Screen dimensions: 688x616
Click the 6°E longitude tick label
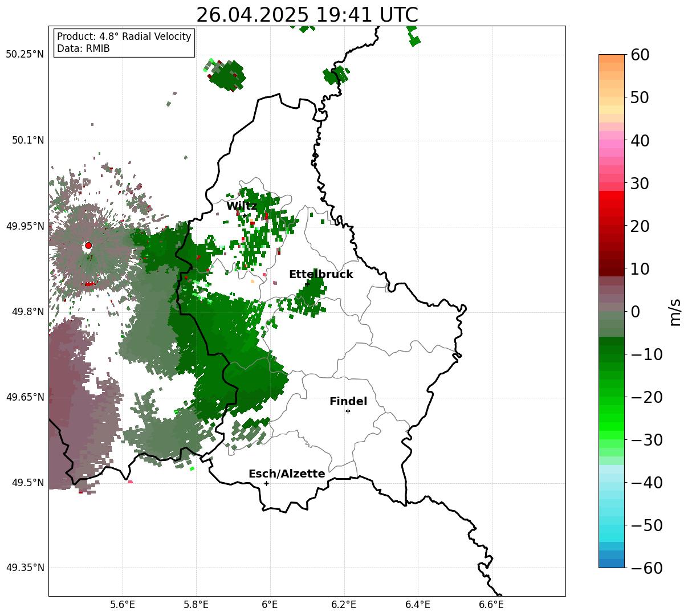click(270, 605)
